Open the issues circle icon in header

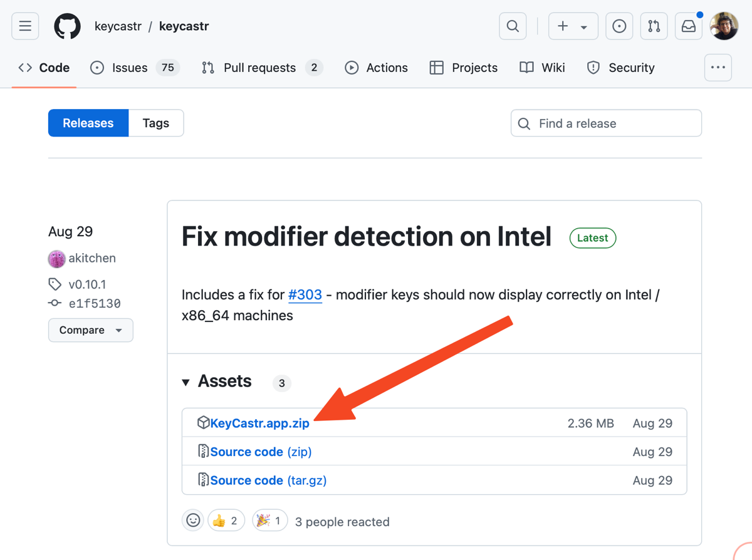pos(619,26)
